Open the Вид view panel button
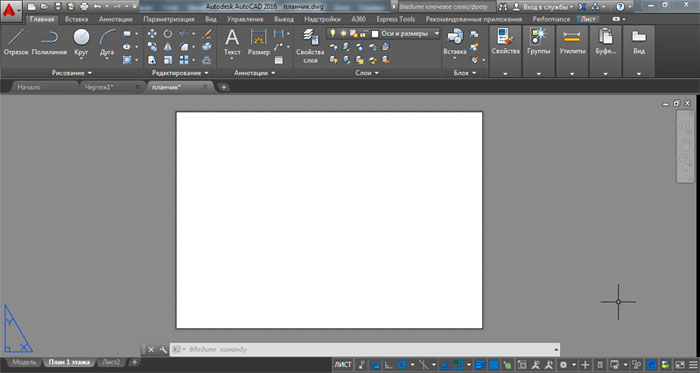The image size is (700, 373). (x=639, y=51)
